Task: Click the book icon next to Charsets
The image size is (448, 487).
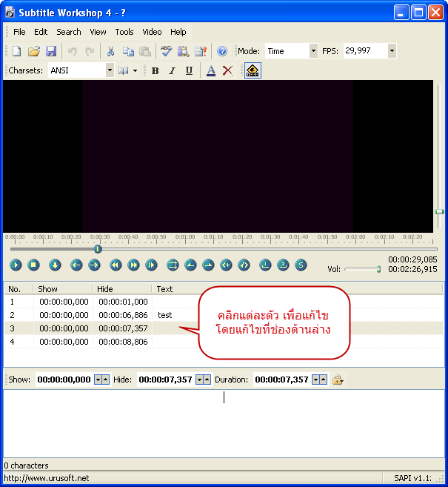Action: click(124, 71)
